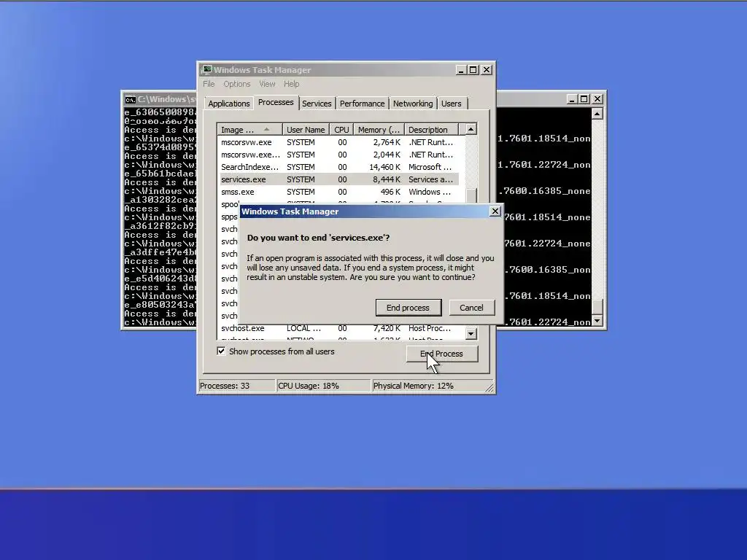The image size is (747, 560).
Task: Minimize the Windows Task Manager window
Action: (461, 70)
